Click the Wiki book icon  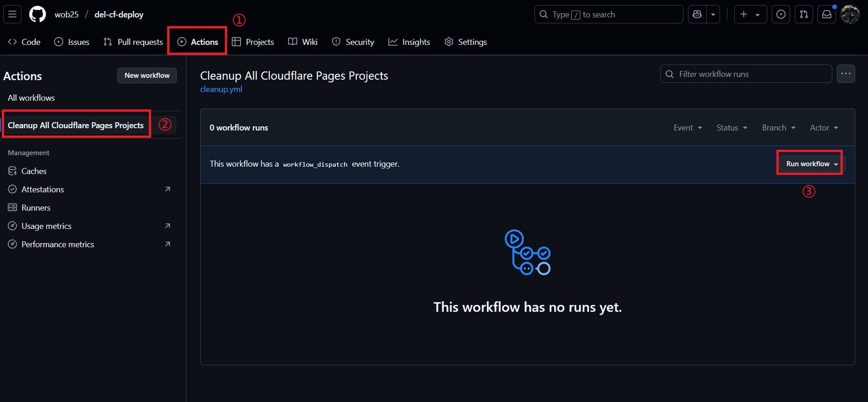click(293, 42)
